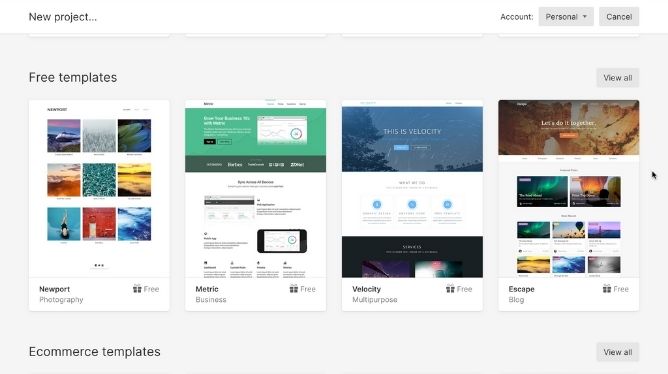Click the Velocity template name
The image size is (668, 374).
(366, 289)
